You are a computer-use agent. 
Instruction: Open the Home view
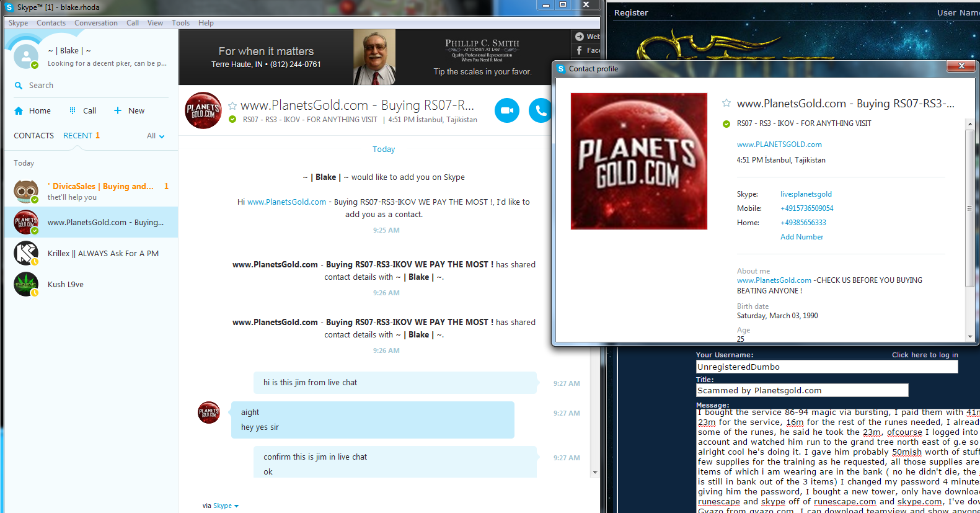point(32,110)
